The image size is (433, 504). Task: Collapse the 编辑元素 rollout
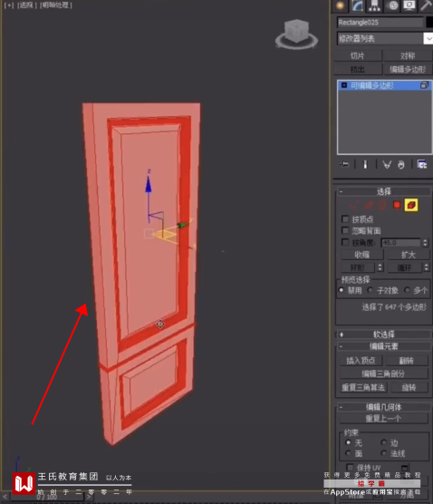pos(383,346)
